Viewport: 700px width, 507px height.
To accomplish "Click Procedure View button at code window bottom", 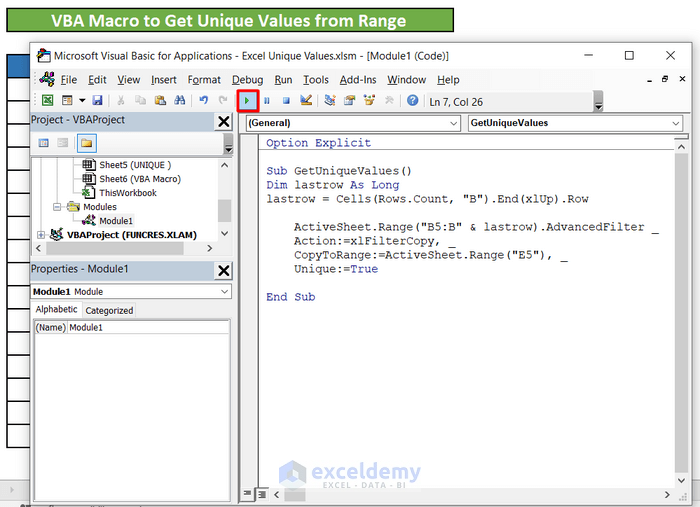I will pyautogui.click(x=247, y=493).
